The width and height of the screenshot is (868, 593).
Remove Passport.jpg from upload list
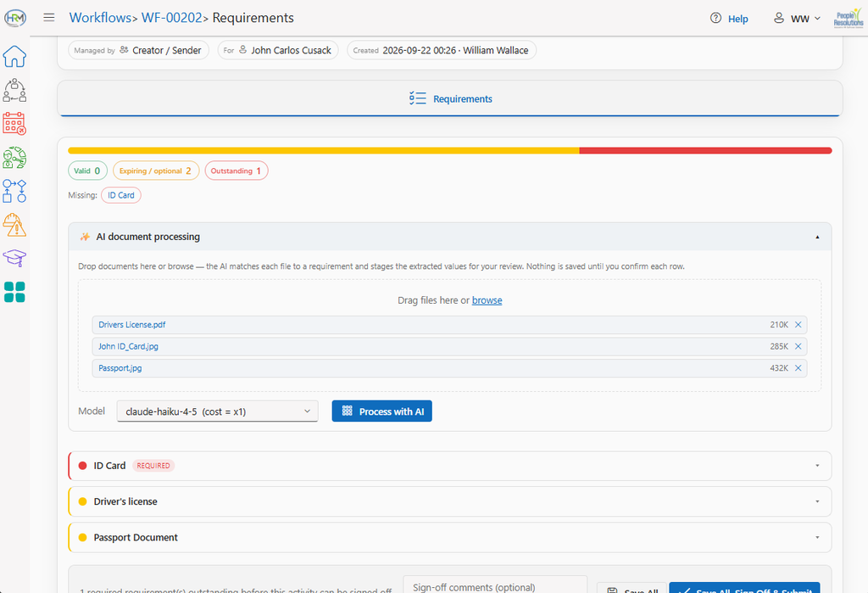798,368
